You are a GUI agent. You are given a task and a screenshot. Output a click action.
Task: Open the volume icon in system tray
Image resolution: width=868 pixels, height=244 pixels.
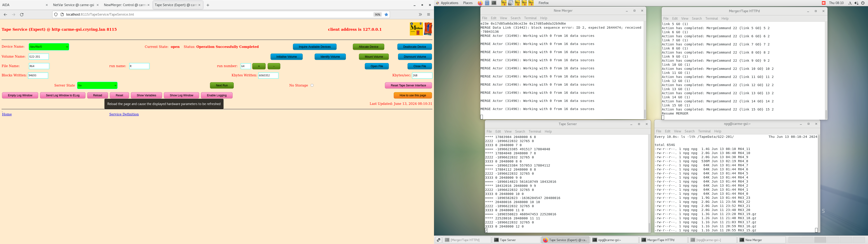click(856, 3)
